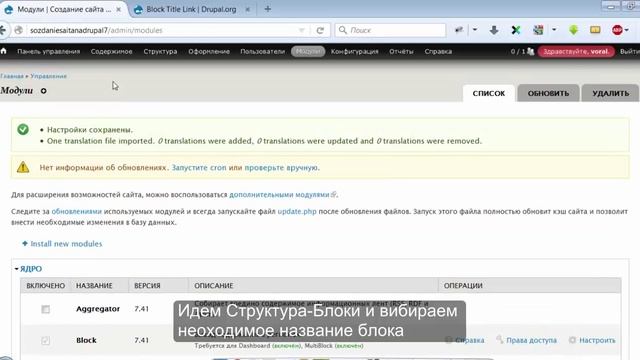This screenshot has width=640, height=360.
Task: Switch to Block Title Link Drupal.org tab
Action: pos(191,9)
